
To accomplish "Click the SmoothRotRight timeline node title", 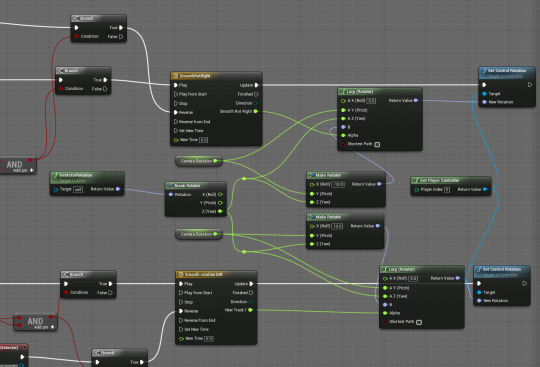I will pyautogui.click(x=195, y=76).
